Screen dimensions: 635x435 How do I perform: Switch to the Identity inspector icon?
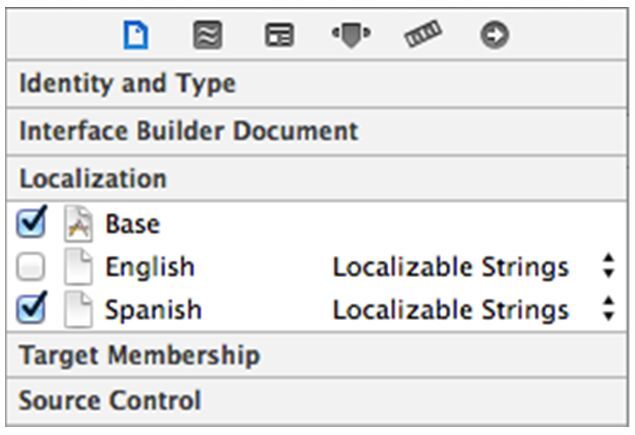279,35
